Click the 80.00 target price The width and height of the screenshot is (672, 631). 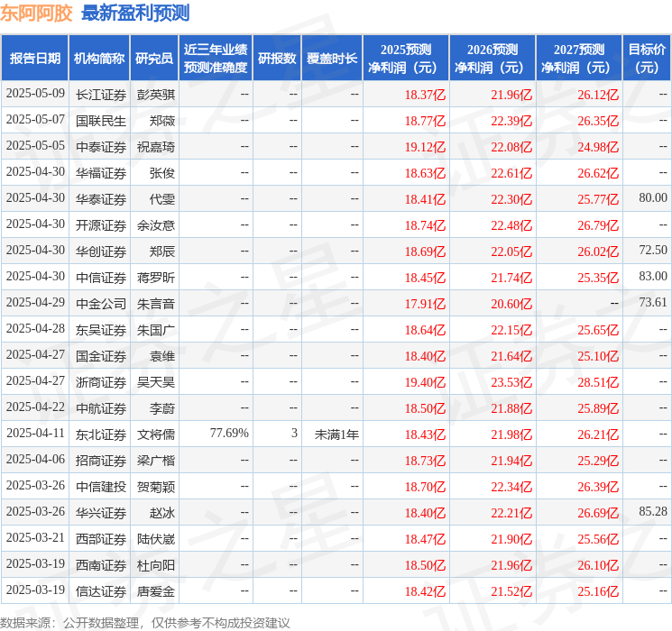653,198
